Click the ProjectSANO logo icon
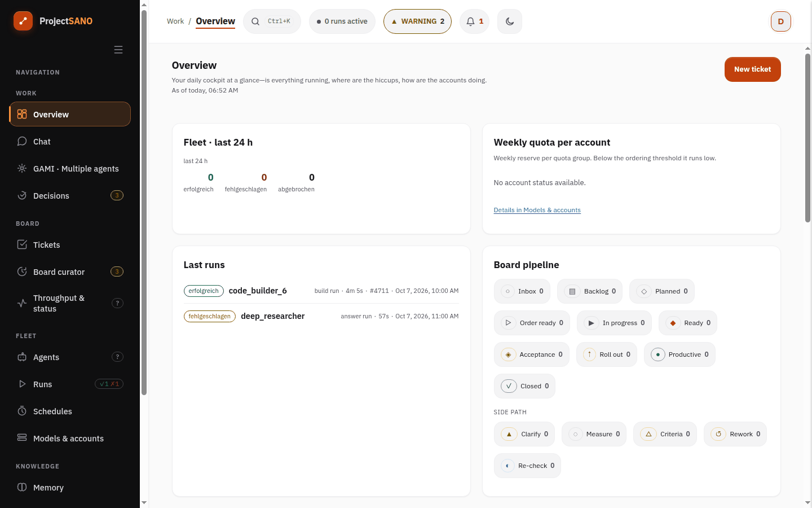 [23, 21]
